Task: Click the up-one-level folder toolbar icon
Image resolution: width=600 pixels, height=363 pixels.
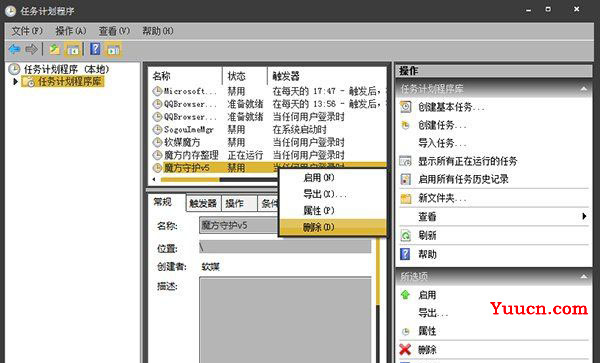Action: pos(55,49)
